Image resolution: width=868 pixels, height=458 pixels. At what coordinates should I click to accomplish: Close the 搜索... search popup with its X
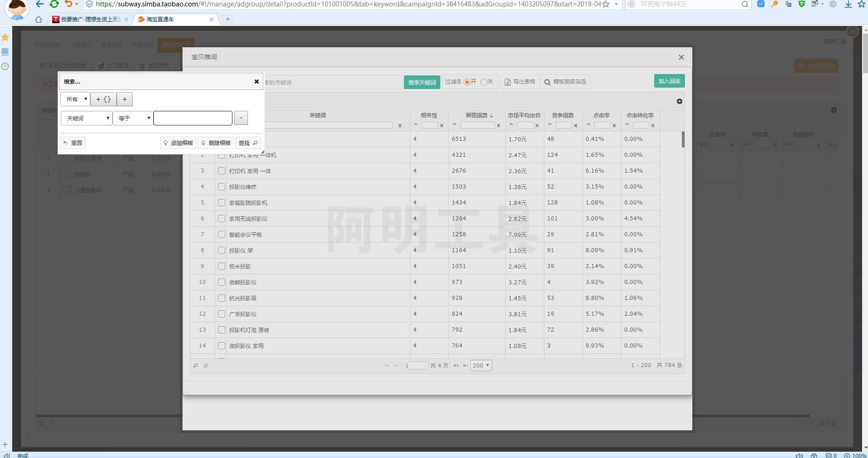[x=256, y=82]
